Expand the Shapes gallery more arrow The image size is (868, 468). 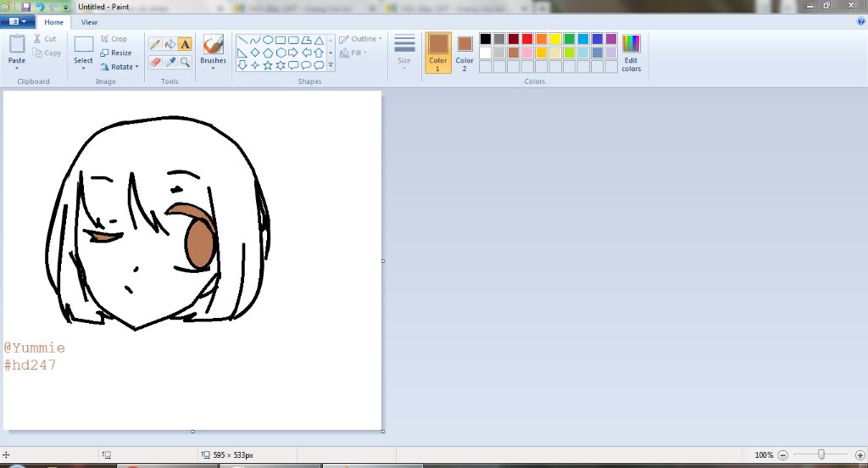[x=331, y=65]
